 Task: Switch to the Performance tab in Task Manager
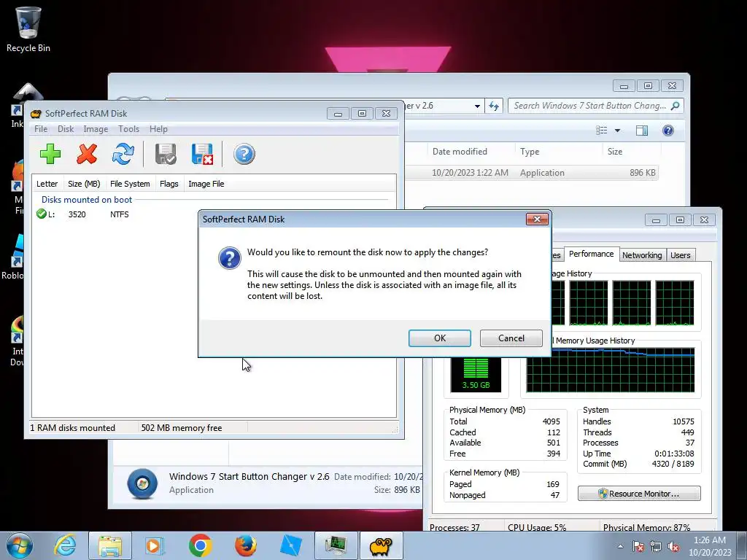(x=591, y=254)
